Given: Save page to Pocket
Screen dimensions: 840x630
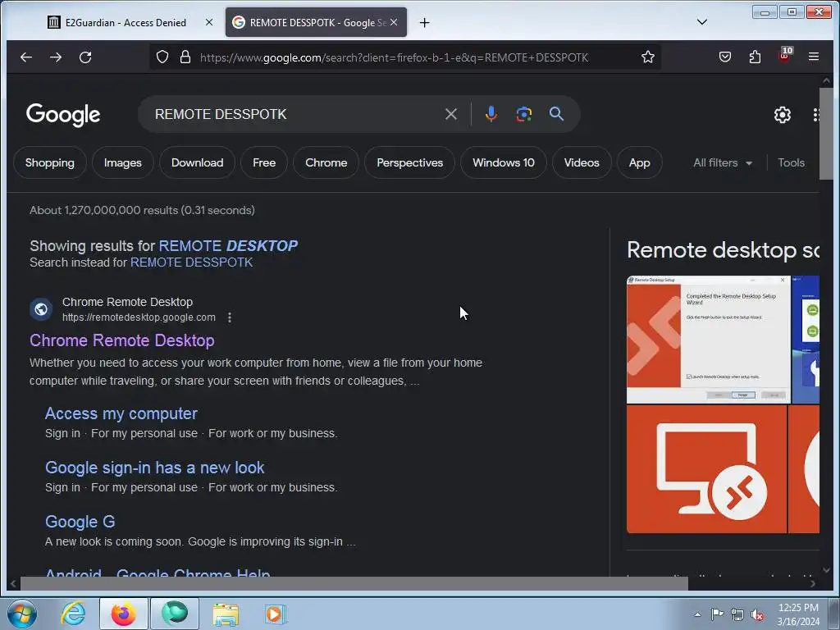Looking at the screenshot, I should tap(725, 57).
